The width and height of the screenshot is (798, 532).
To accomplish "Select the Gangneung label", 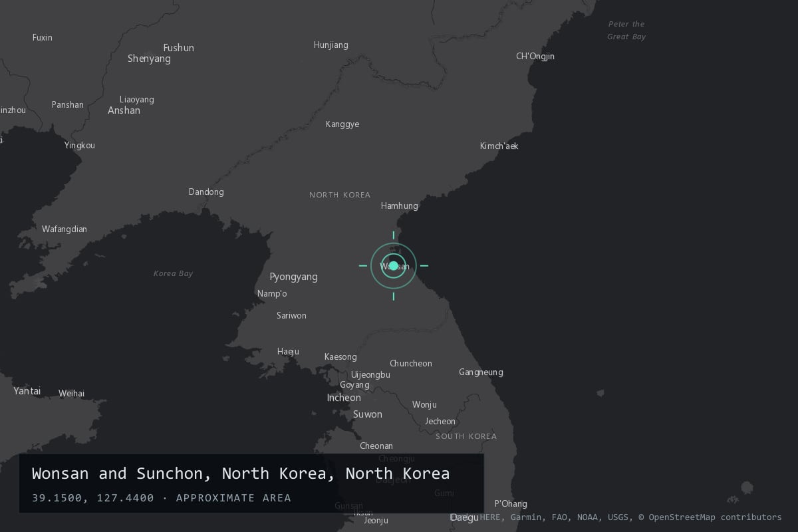I will pyautogui.click(x=481, y=372).
